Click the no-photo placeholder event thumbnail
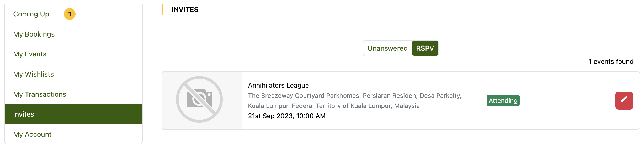This screenshot has width=644, height=148. point(199,100)
